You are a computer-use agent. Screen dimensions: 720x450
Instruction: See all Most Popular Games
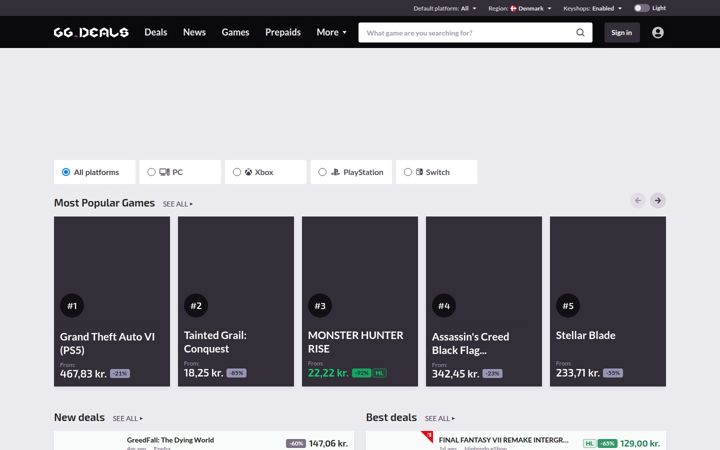[178, 204]
